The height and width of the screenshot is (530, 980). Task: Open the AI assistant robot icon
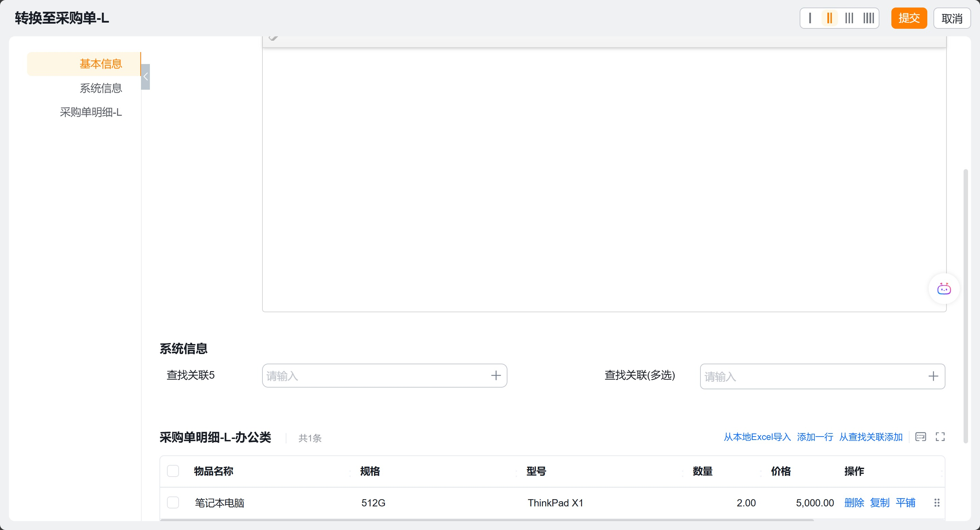pos(944,289)
